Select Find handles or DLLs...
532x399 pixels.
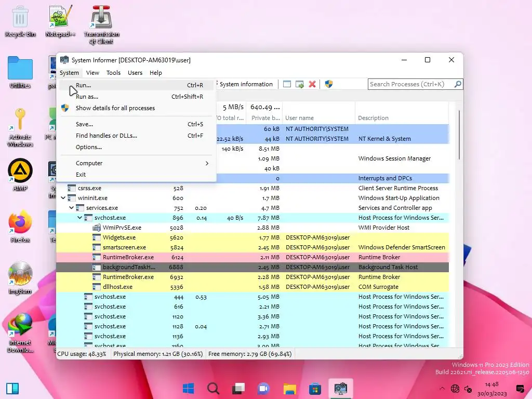pyautogui.click(x=137, y=136)
